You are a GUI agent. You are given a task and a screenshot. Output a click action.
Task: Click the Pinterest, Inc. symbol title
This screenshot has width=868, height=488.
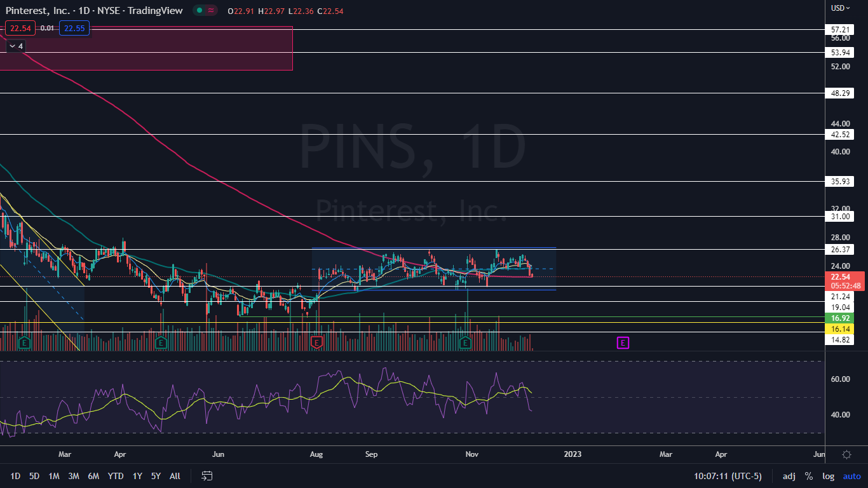point(39,10)
